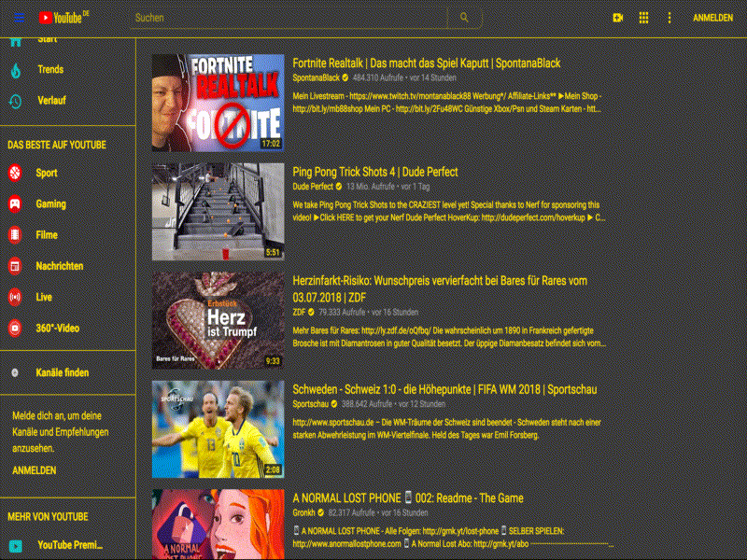
Task: Click DAS BESTE AUF YOUTUBE heading
Action: 57,145
